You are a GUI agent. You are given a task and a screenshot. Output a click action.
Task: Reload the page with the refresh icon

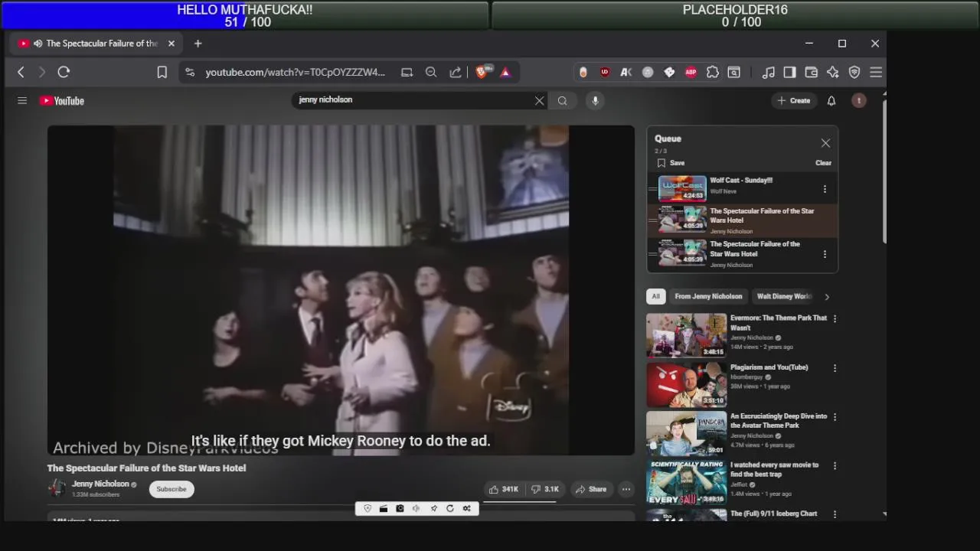click(64, 72)
